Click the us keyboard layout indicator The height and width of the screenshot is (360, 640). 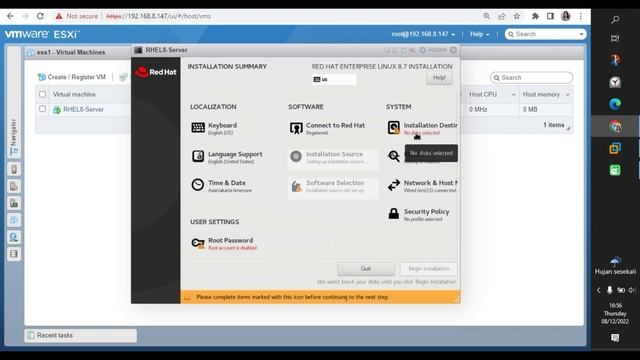click(x=334, y=79)
